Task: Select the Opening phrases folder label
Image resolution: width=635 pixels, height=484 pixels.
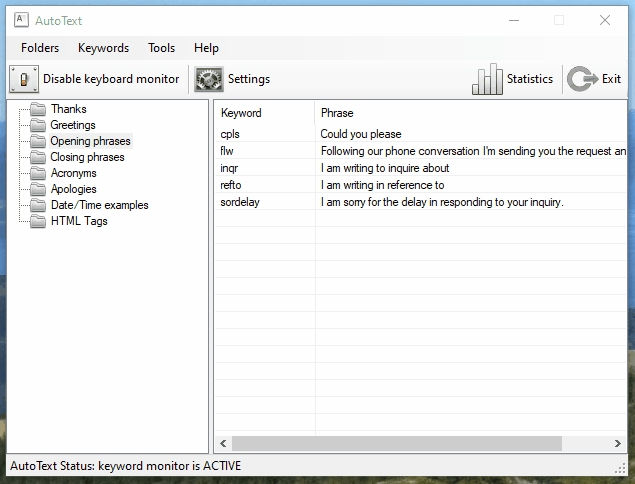Action: click(x=90, y=141)
